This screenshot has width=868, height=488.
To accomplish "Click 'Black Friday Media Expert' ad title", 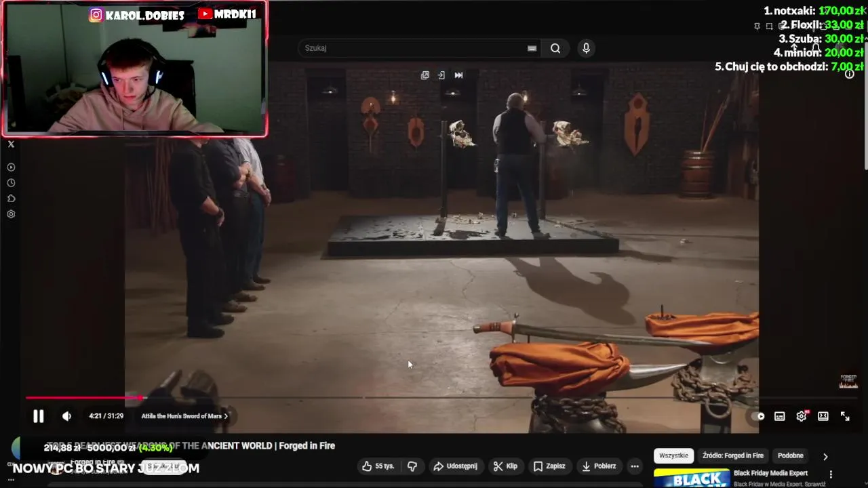I will coord(770,473).
